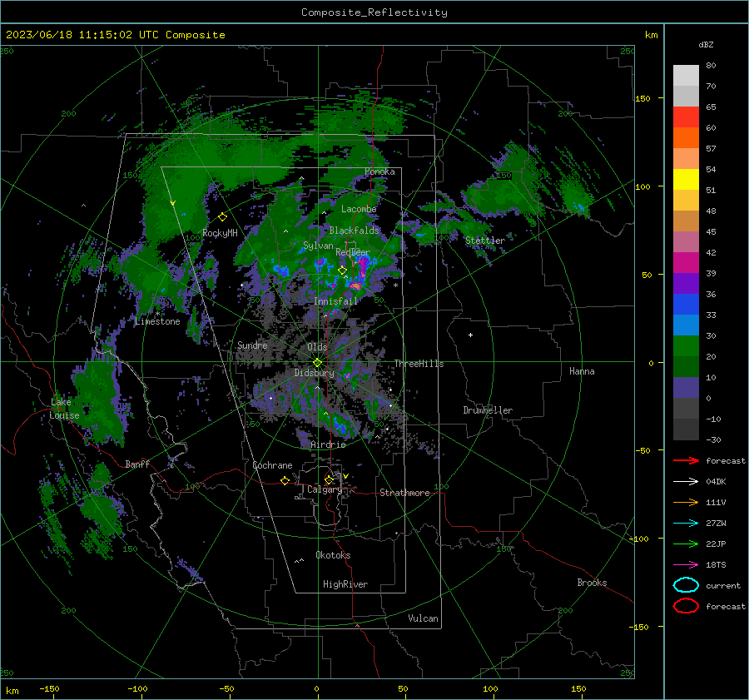The image size is (749, 700).
Task: Click the Sundre town label
Action: 252,345
